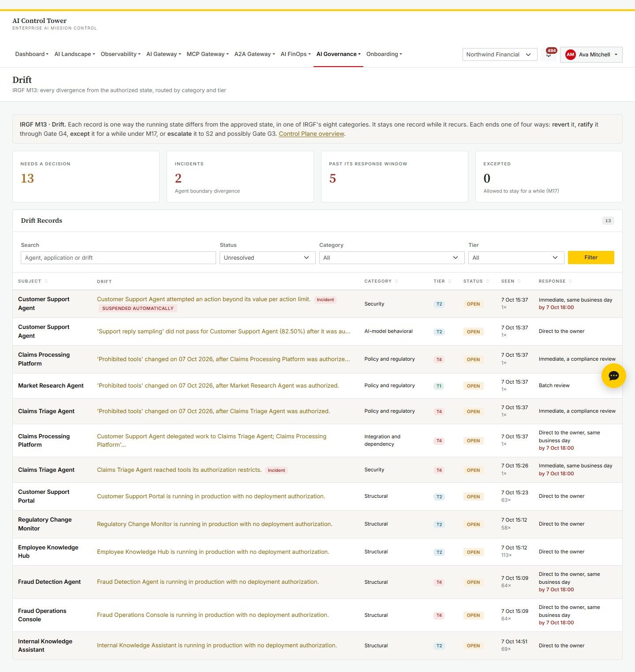Follow the Control Plane overview link
The width and height of the screenshot is (635, 672).
[311, 134]
